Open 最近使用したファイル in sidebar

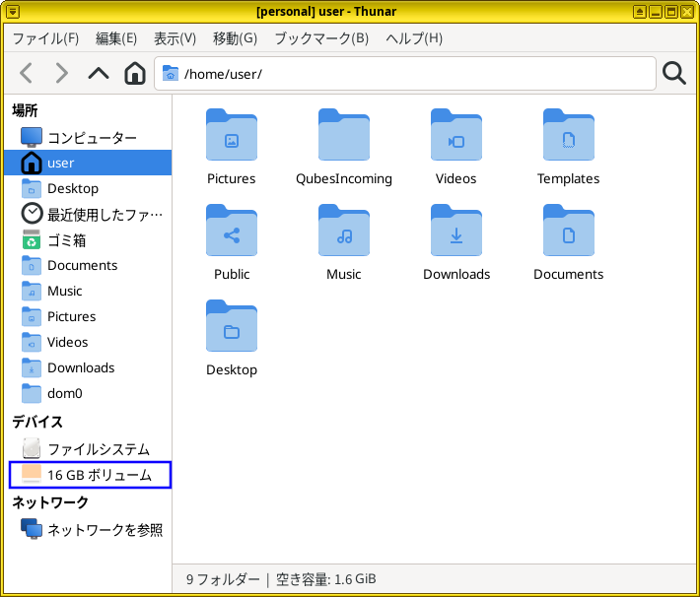88,214
